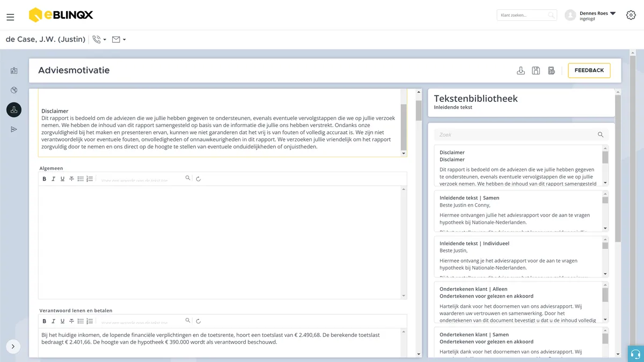Click the eBLINQX logo
The height and width of the screenshot is (362, 644).
(x=60, y=15)
